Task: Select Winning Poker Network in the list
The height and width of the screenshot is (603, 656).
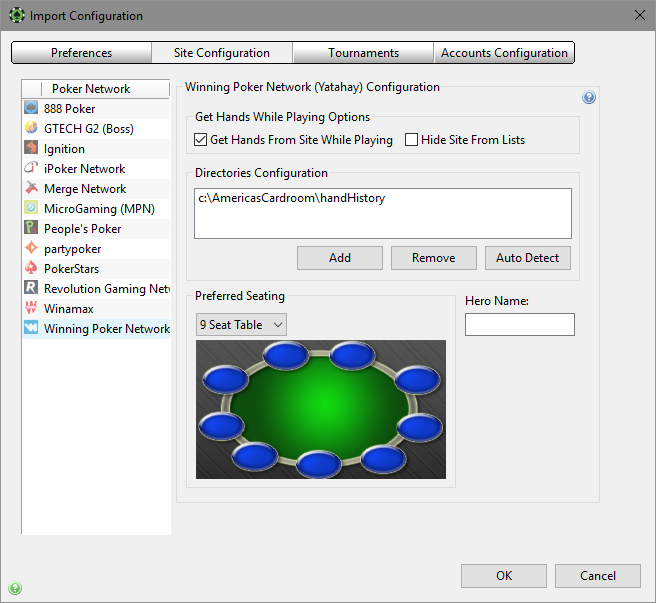Action: click(96, 328)
